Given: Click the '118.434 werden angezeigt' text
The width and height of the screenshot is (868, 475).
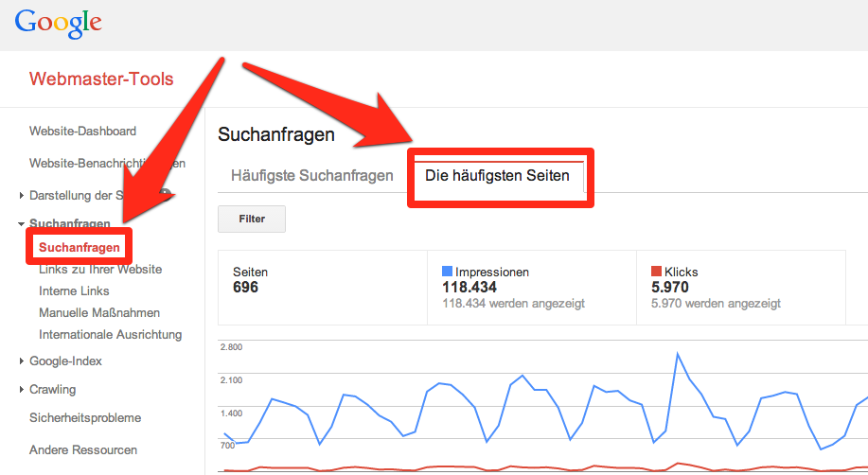Looking at the screenshot, I should pyautogui.click(x=513, y=304).
